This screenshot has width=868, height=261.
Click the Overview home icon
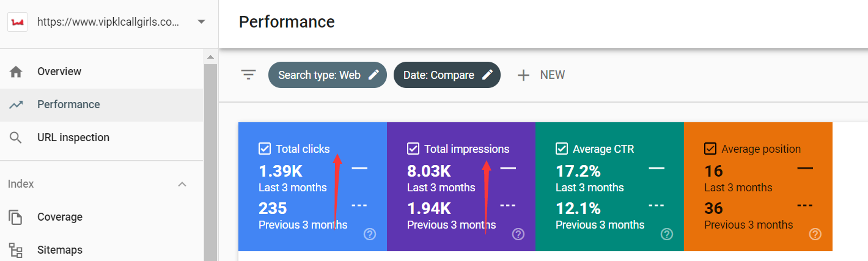[x=17, y=72]
